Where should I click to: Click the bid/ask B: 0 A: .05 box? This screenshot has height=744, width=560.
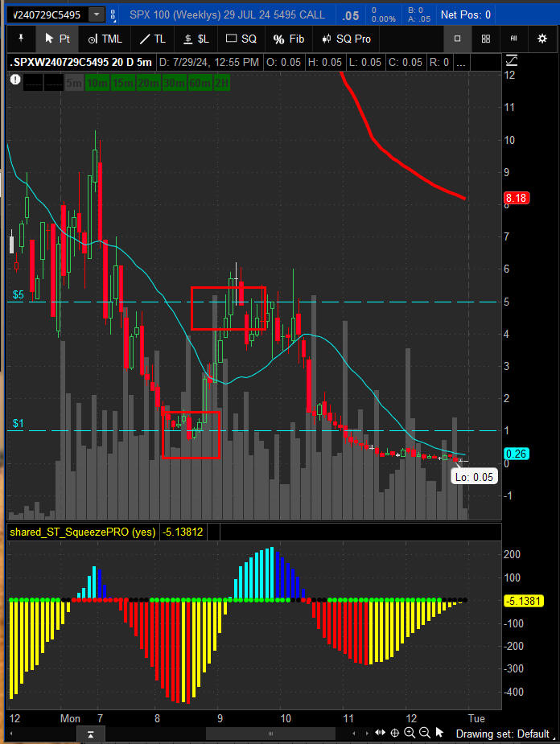point(419,14)
